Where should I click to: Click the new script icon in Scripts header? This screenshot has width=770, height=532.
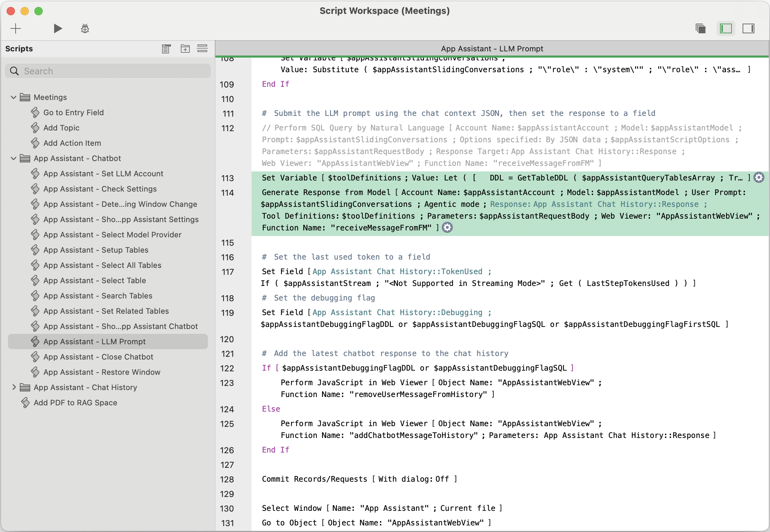166,49
